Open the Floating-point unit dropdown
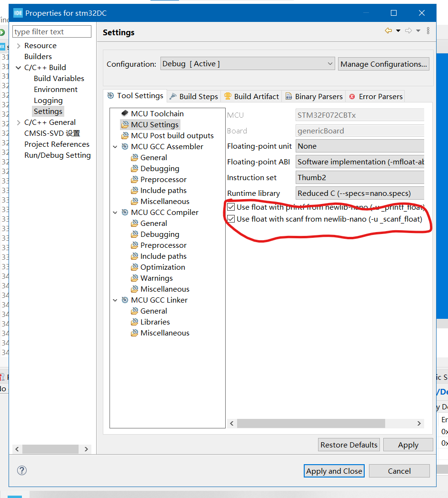Screen dimensions: 448x498 (360, 146)
